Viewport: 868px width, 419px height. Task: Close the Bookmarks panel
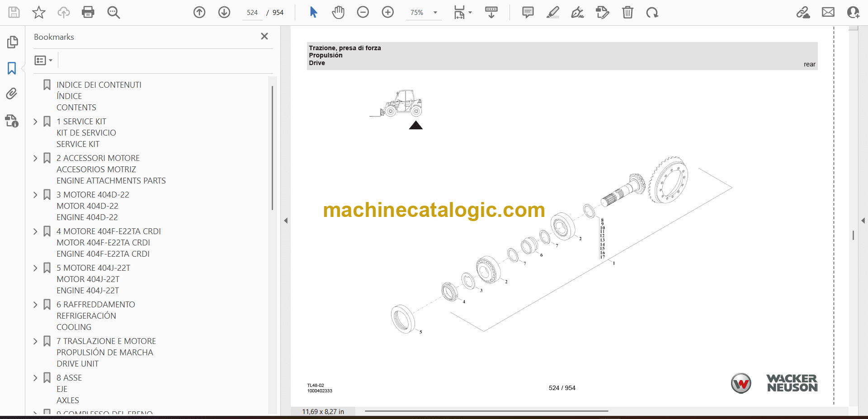pyautogui.click(x=264, y=36)
